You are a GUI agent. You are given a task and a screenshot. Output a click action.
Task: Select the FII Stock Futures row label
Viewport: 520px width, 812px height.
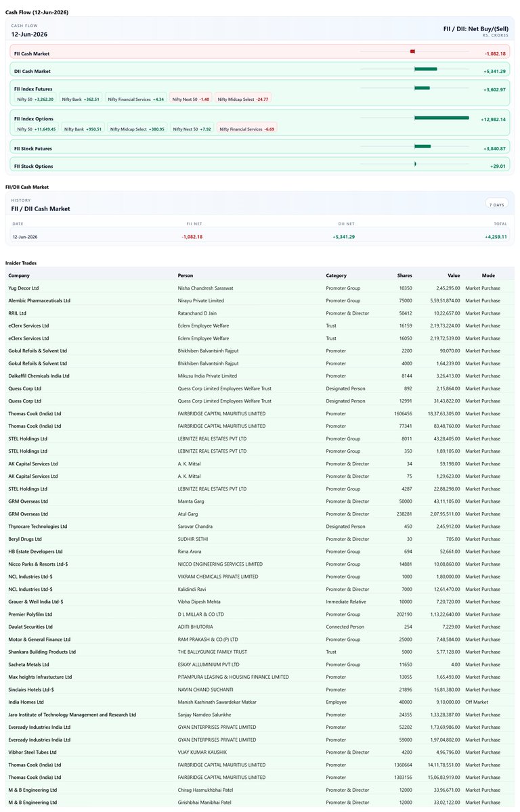(x=33, y=148)
